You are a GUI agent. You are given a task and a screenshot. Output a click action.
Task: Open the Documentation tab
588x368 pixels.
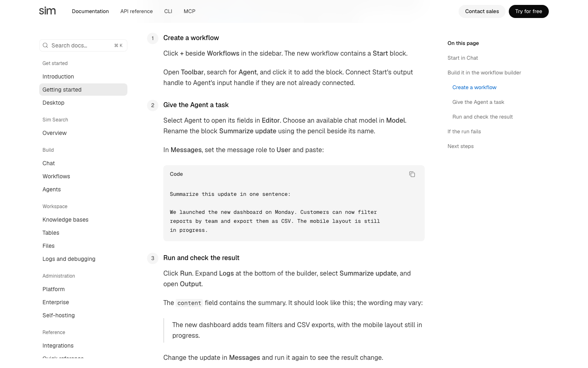[x=90, y=11]
